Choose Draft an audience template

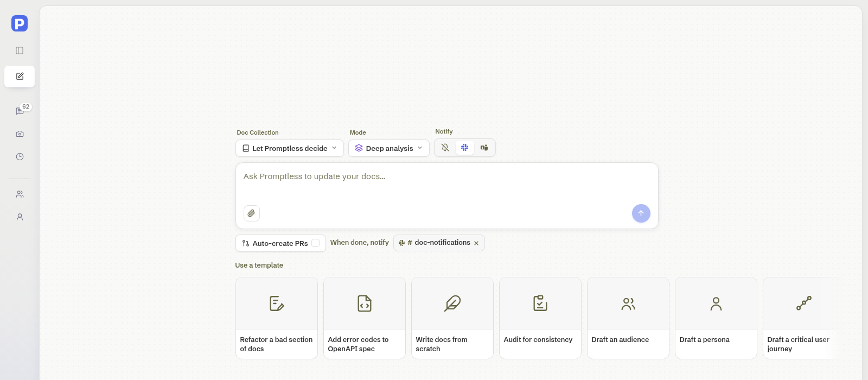coord(628,318)
